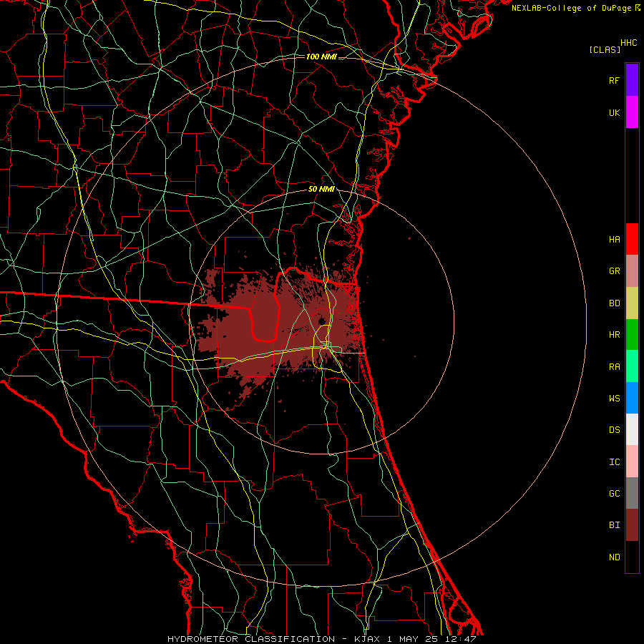This screenshot has width=644, height=644.
Task: Select the BD yellow legend swatch
Action: [x=632, y=303]
